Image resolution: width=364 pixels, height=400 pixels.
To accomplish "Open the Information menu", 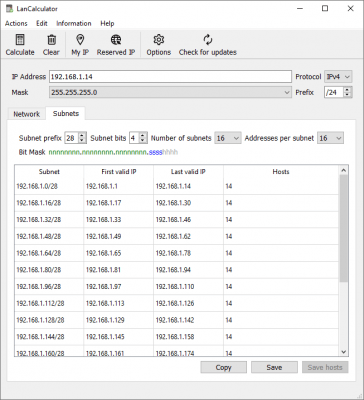I will [74, 23].
